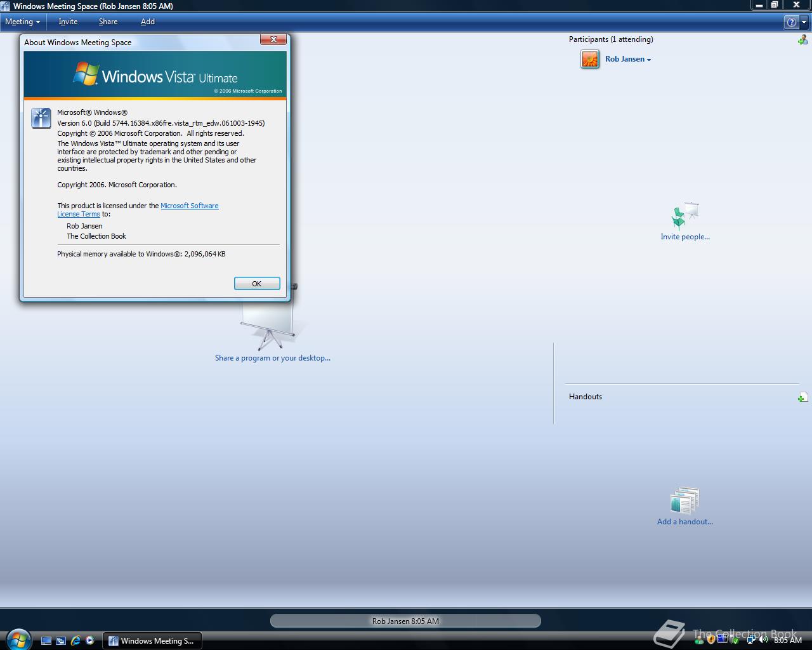Click Show Desktop quick launch icon

pos(46,641)
